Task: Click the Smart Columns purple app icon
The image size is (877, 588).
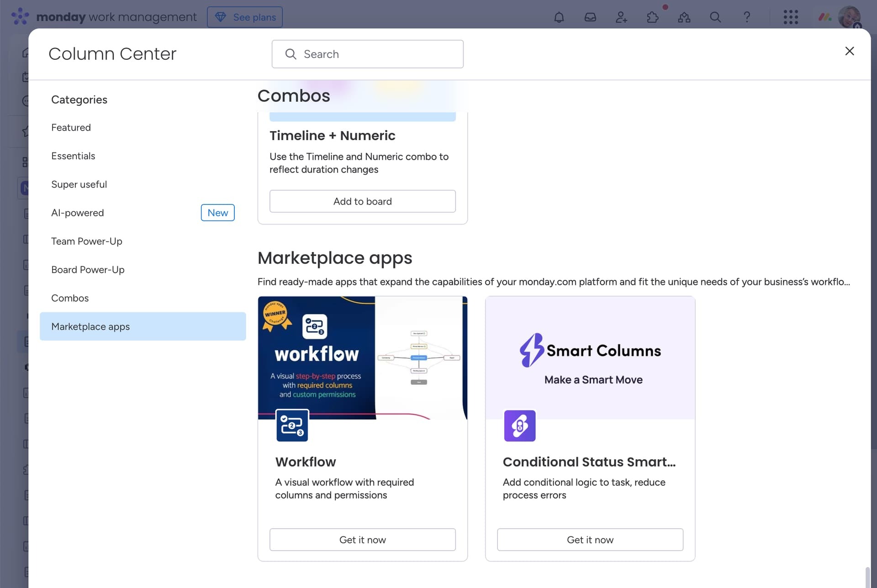Action: (x=519, y=425)
